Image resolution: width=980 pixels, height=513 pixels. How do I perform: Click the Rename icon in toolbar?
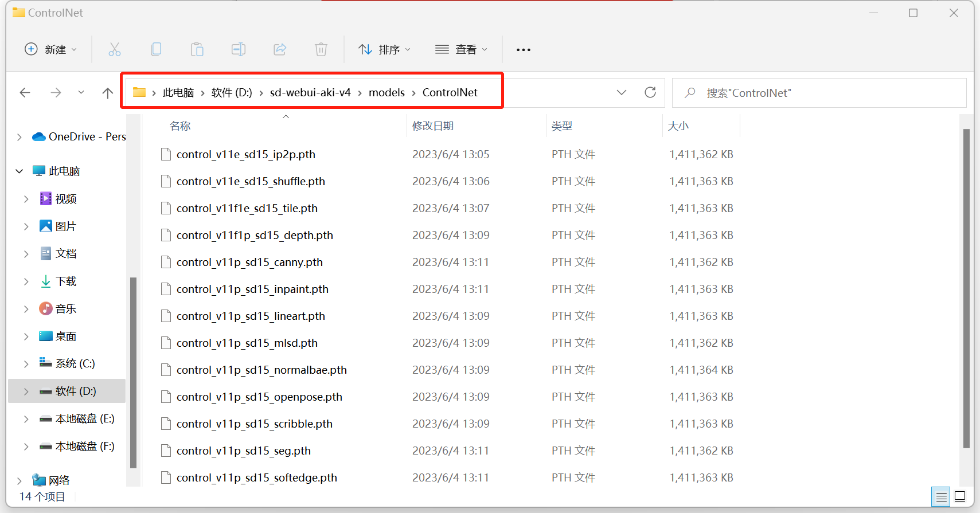[239, 49]
